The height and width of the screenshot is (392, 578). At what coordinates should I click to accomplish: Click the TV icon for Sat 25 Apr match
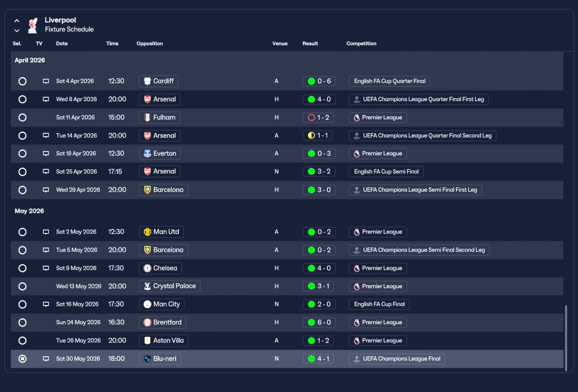[46, 172]
